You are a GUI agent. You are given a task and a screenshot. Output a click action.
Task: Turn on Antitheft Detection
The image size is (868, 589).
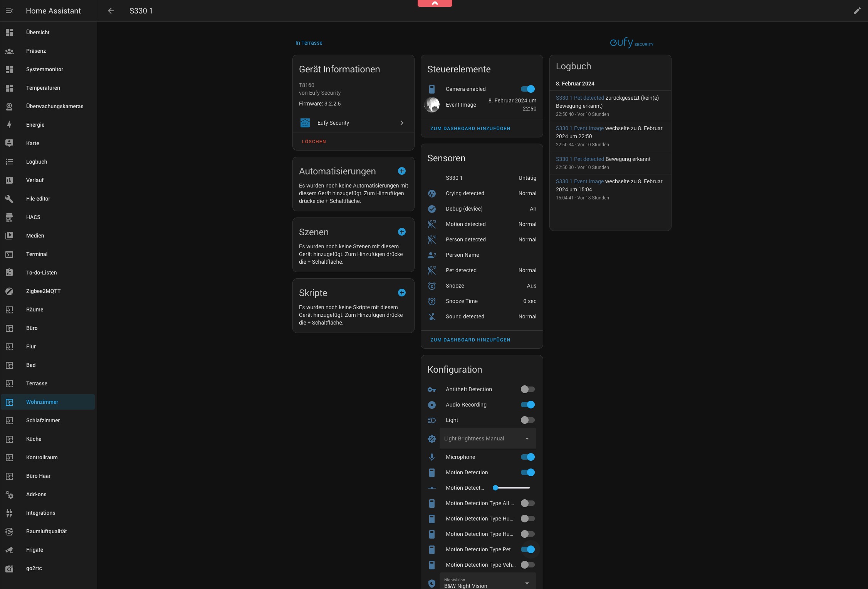527,389
